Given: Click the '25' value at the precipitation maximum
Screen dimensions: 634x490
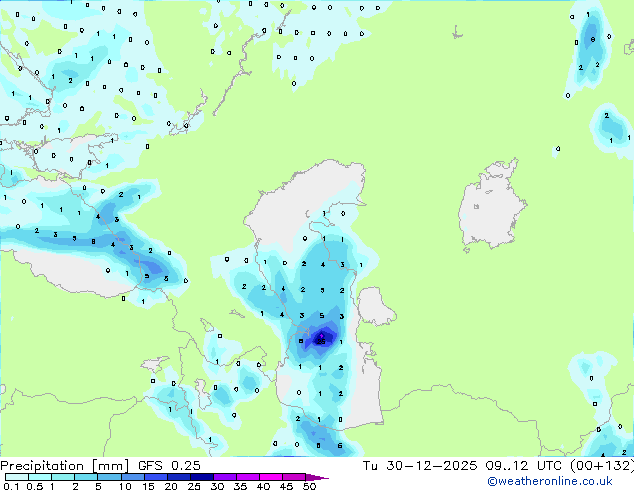Looking at the screenshot, I should coord(321,342).
